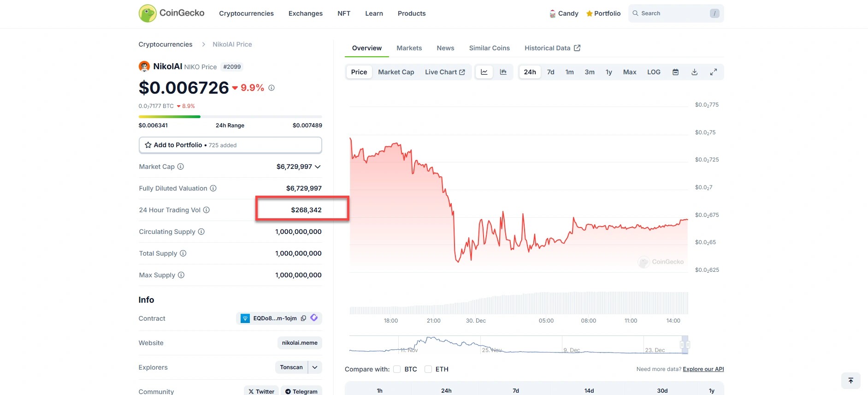The width and height of the screenshot is (868, 395).
Task: Expand chart to fullscreen
Action: point(713,72)
